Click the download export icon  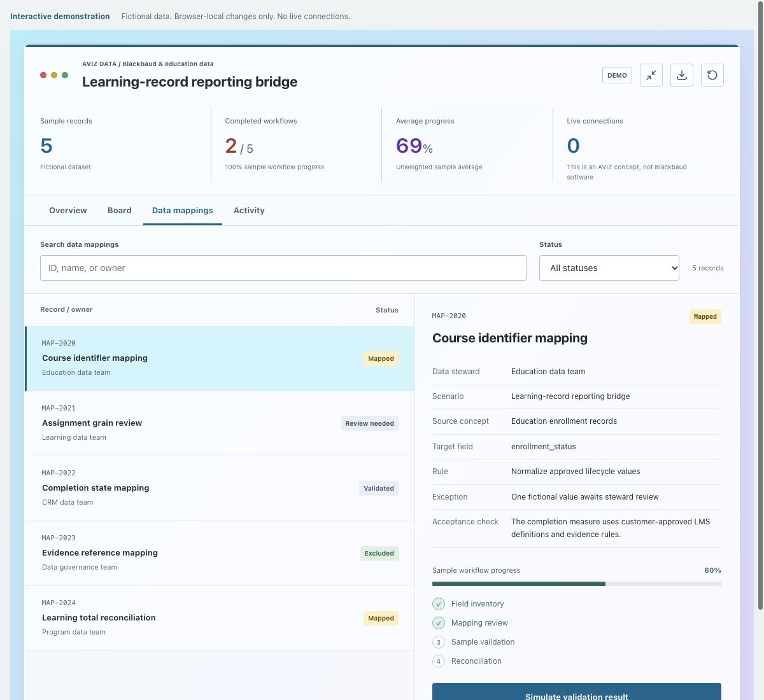682,75
